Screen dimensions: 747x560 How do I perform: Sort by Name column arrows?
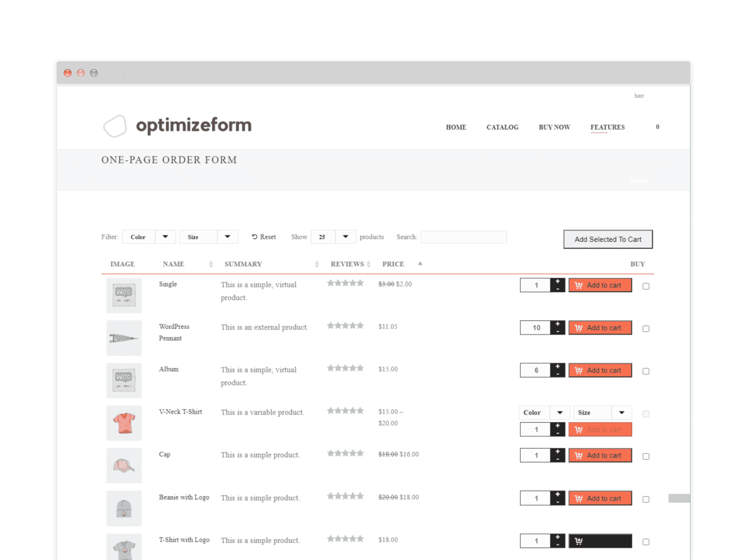point(211,264)
